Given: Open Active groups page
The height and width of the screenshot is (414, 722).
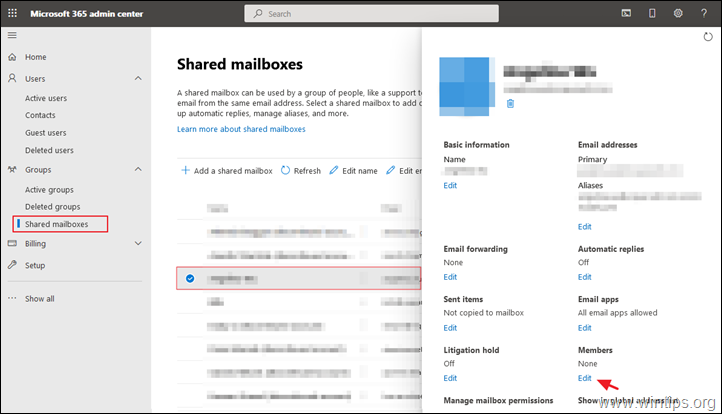Looking at the screenshot, I should [x=49, y=190].
